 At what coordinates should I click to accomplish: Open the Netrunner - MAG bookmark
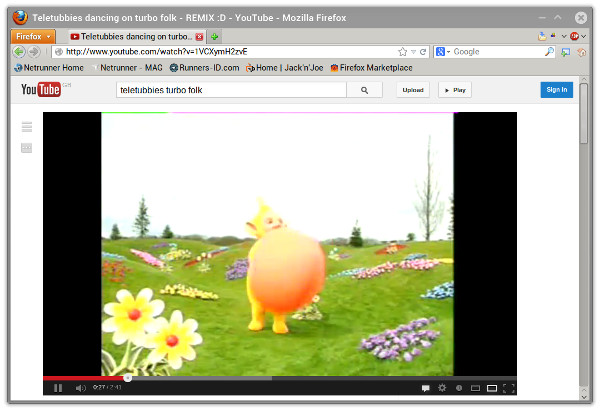tap(127, 68)
